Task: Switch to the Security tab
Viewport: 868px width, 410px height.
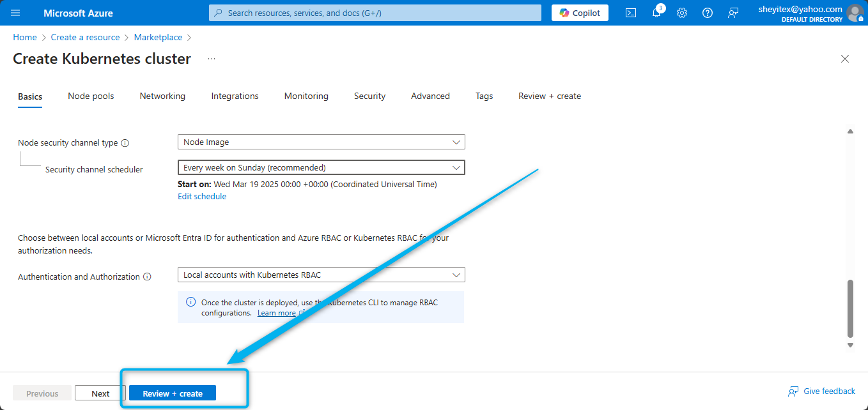Action: point(369,96)
